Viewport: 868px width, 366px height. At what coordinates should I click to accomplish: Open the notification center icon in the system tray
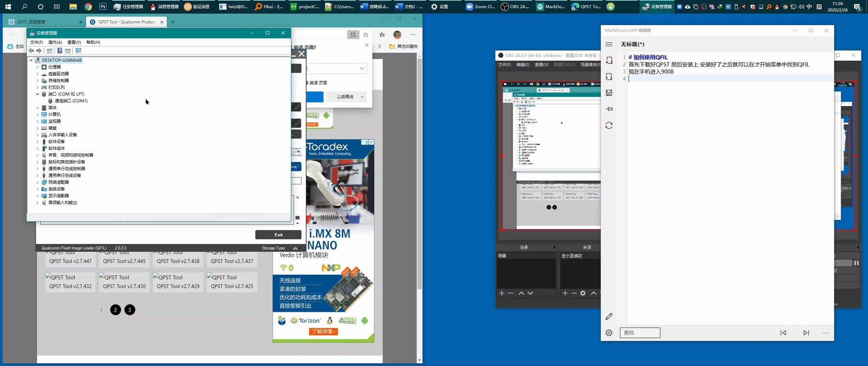[857, 7]
